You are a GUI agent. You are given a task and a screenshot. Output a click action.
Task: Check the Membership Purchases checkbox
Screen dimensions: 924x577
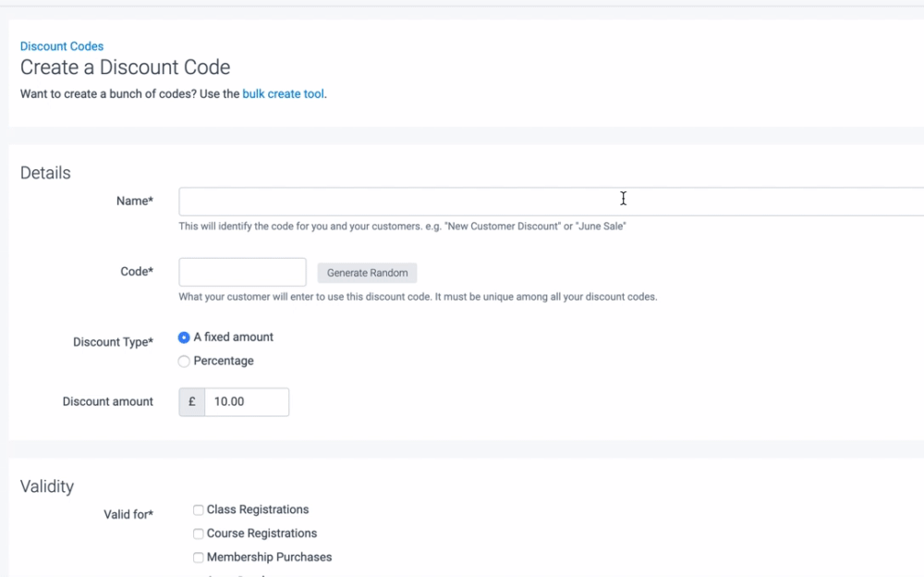(198, 558)
